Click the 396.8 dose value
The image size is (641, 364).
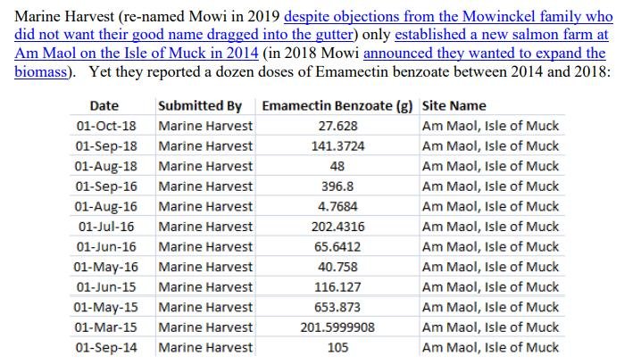[337, 186]
